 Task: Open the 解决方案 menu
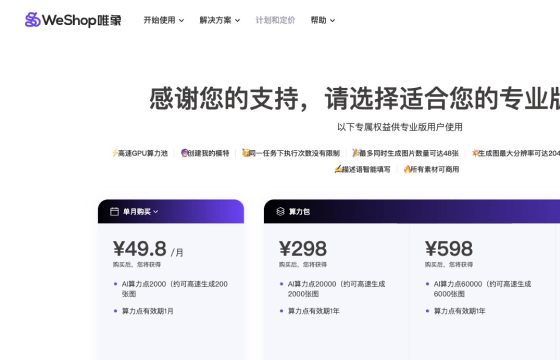click(220, 20)
